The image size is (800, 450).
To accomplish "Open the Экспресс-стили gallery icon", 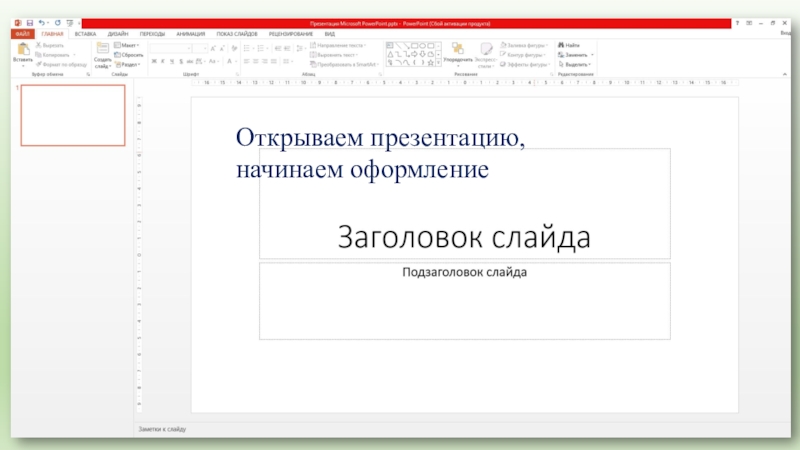I will click(485, 50).
